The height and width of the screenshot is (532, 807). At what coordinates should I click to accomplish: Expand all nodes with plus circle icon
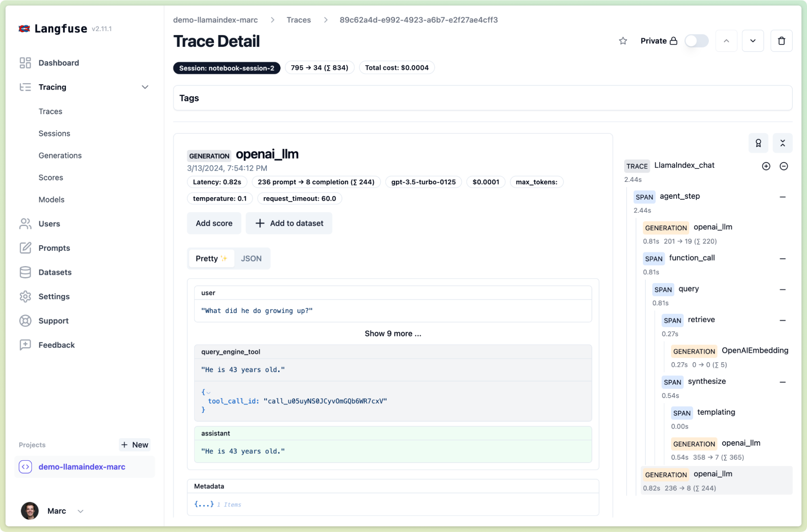[x=766, y=166]
